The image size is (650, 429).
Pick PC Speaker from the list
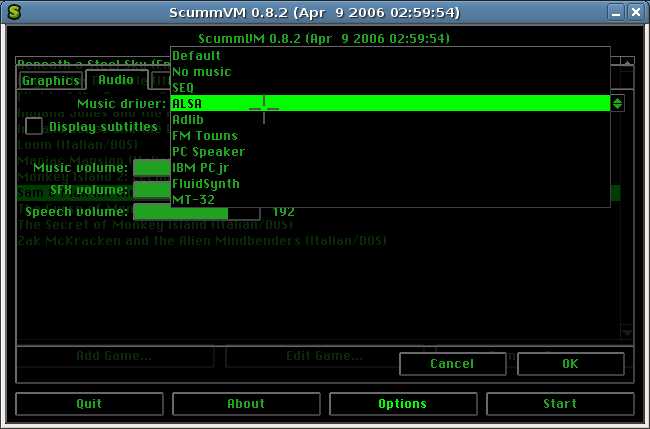[208, 152]
